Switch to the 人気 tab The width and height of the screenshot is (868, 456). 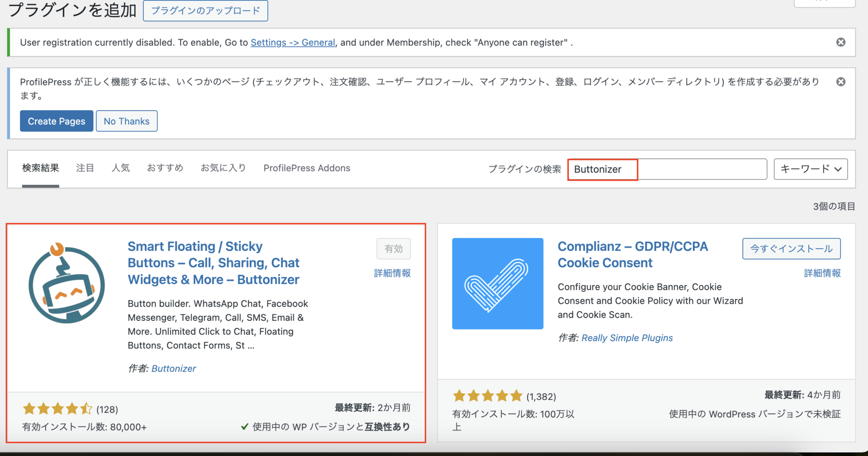120,168
